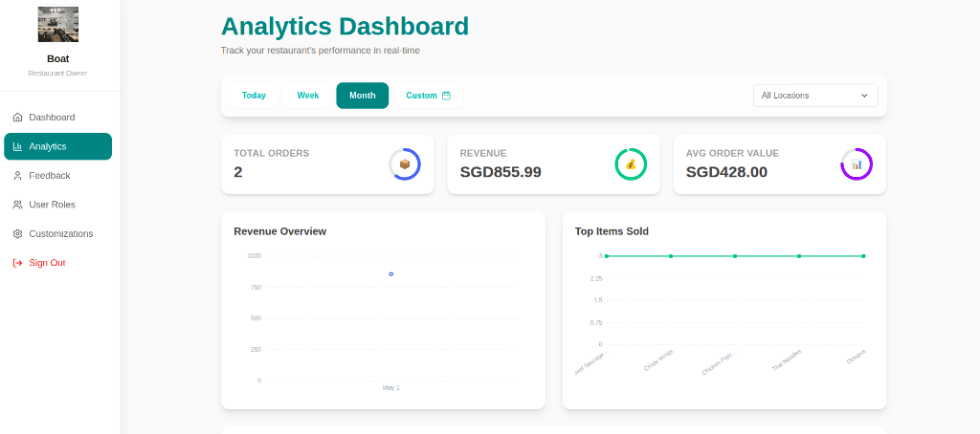Screen dimensions: 980x434
Task: Click the 'Top Items Sold' chart title
Action: (612, 231)
